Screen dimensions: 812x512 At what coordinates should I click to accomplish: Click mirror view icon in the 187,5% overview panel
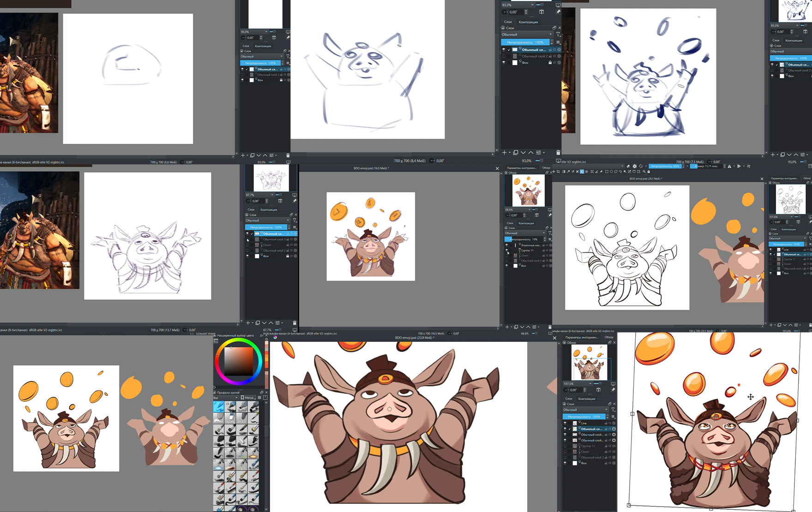click(x=598, y=390)
